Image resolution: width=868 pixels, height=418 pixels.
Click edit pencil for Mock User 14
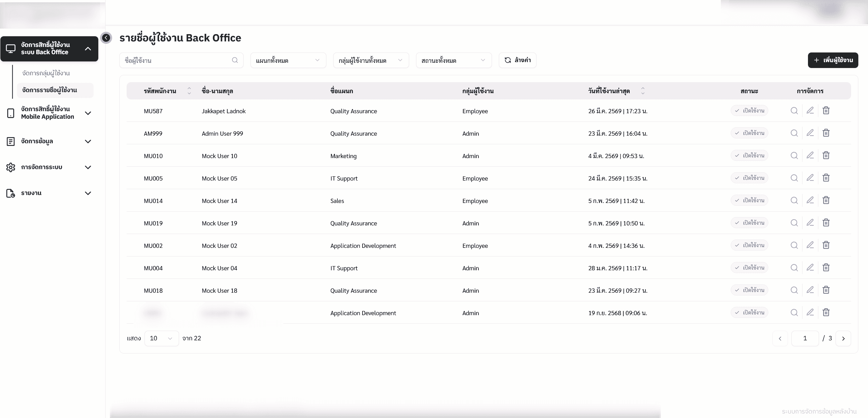tap(810, 200)
